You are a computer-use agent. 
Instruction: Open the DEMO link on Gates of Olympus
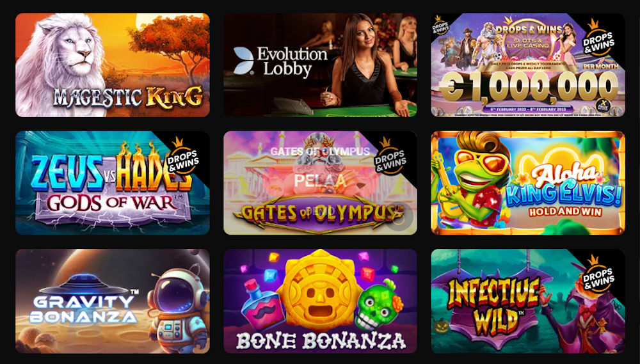[x=320, y=211]
